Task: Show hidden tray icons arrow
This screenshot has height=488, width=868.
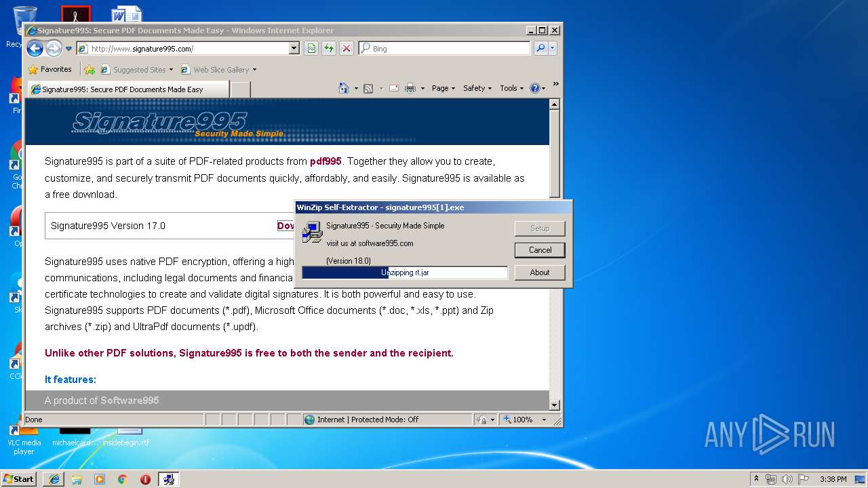Action: tap(757, 479)
